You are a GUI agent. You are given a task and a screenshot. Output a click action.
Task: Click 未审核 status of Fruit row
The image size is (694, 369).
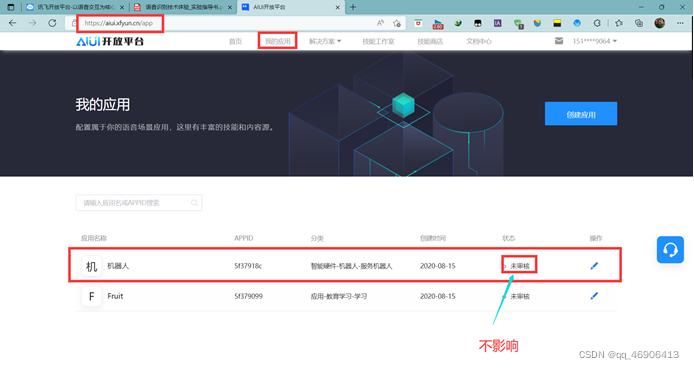coord(520,296)
